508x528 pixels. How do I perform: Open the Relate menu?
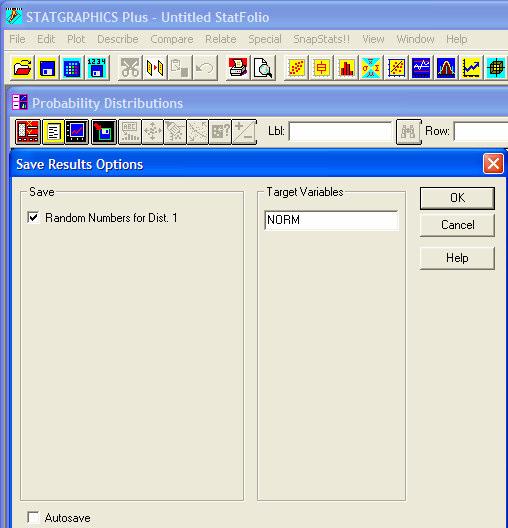[221, 39]
